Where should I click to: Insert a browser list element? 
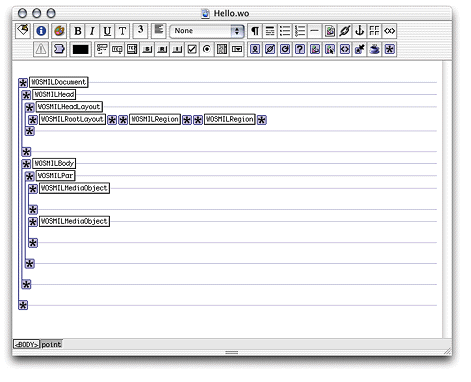(x=222, y=49)
